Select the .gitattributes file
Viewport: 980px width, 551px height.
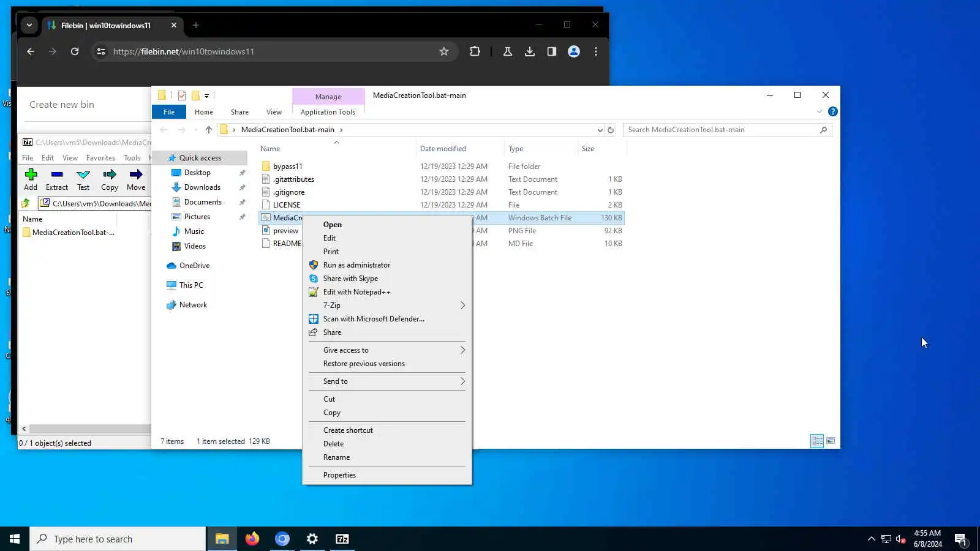coord(293,179)
